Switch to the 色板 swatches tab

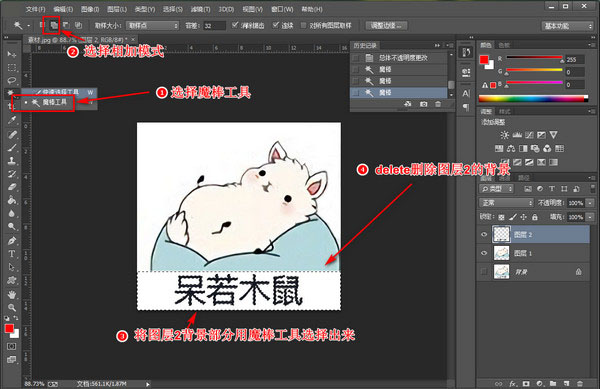[x=504, y=45]
